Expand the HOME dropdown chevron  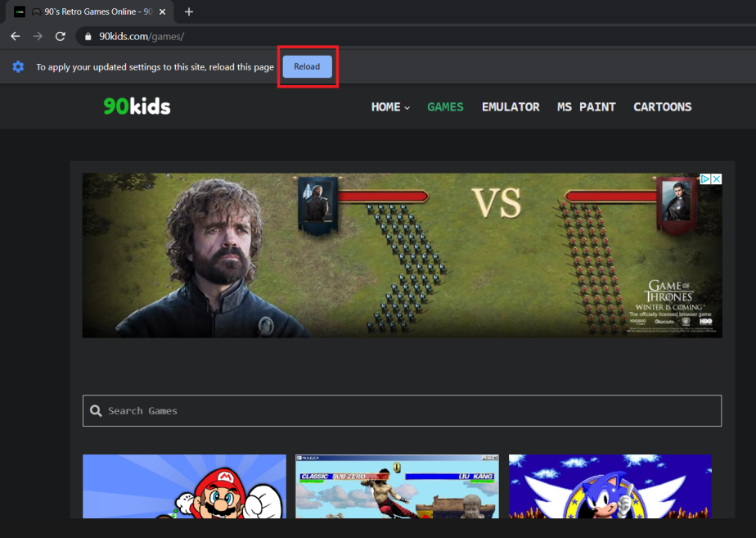click(407, 107)
